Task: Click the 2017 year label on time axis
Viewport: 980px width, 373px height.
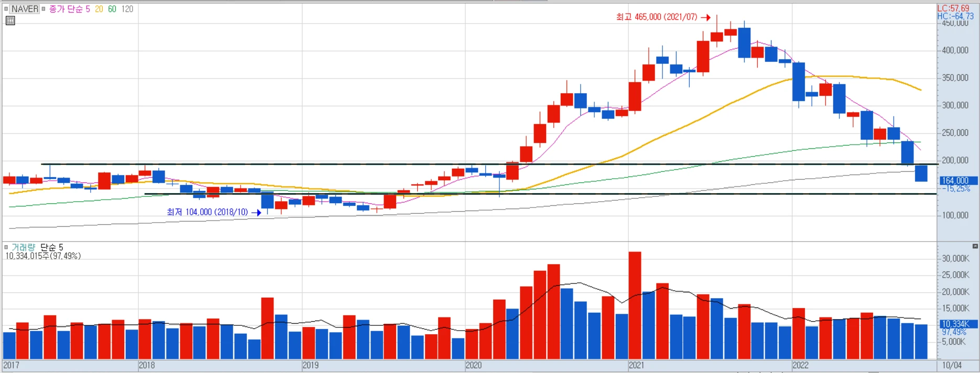Action: pyautogui.click(x=11, y=365)
